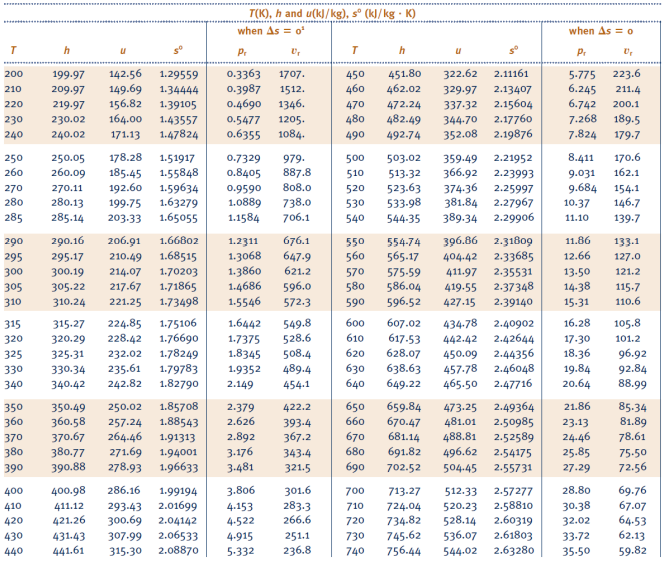Image resolution: width=667 pixels, height=567 pixels.
Task: Select the pr value 0.9590
Action: (244, 188)
